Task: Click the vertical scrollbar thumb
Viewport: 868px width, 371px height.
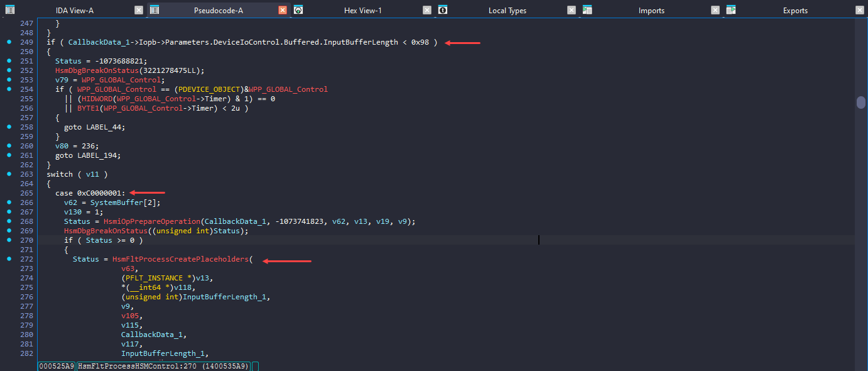Action: 861,102
